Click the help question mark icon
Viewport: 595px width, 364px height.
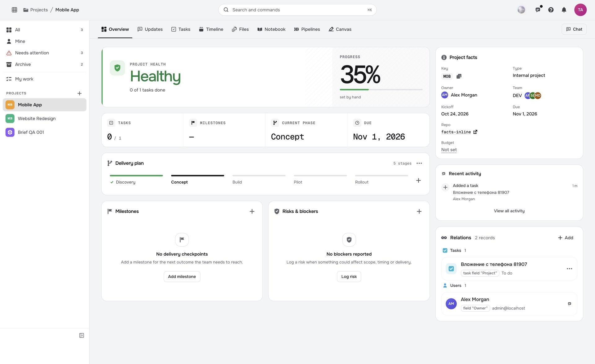tap(551, 10)
